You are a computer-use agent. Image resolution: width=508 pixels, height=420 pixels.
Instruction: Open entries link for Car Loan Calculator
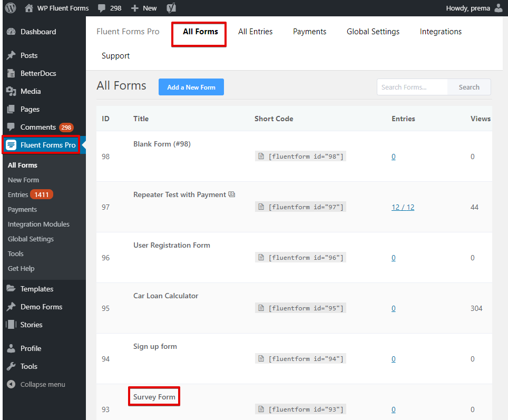(x=393, y=308)
